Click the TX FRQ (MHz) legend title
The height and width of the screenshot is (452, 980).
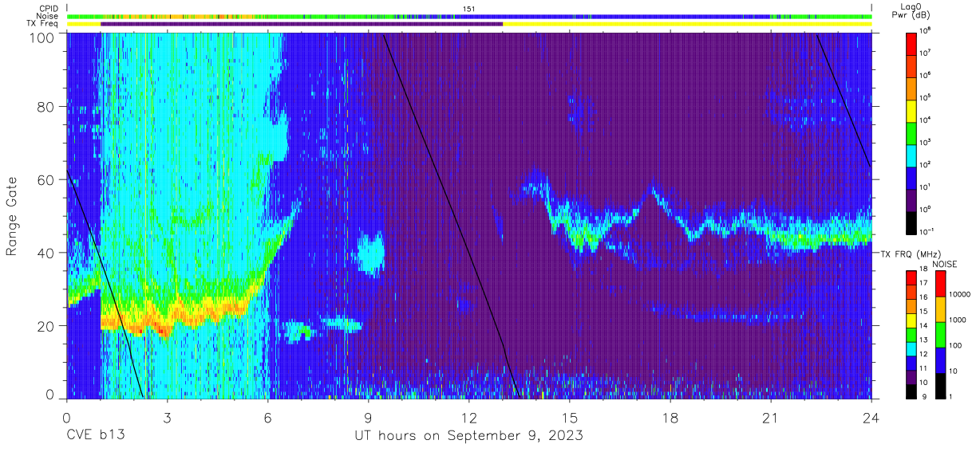pyautogui.click(x=911, y=254)
